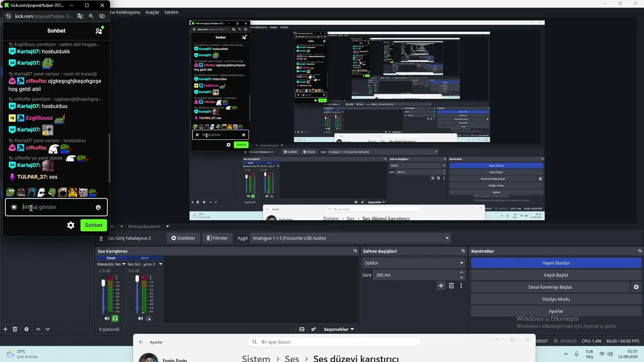Screen dimensions: 644x362
Task: Mute the Ses Giriş Yakalayıcısı 2 speaker
Action: point(140,318)
